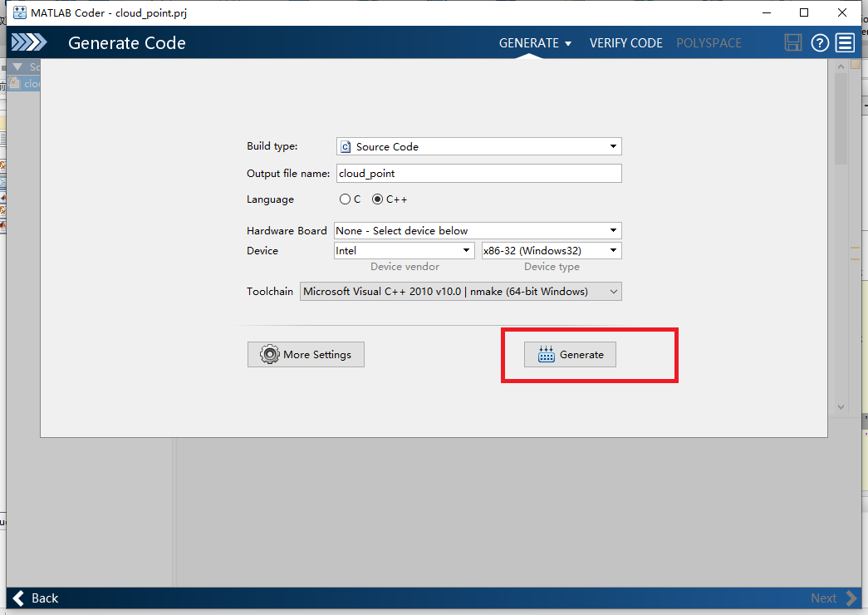Image resolution: width=868 pixels, height=615 pixels.
Task: Click the gear icon on More Settings
Action: (x=270, y=354)
